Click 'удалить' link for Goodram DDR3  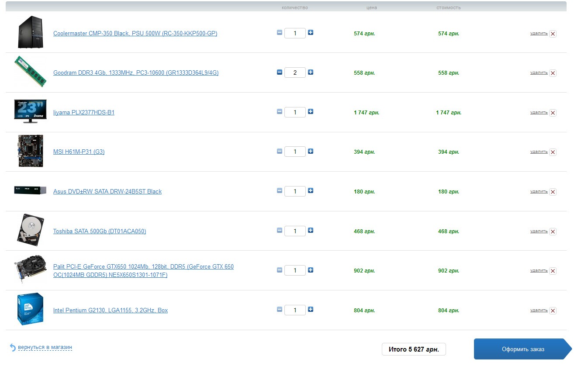click(539, 73)
